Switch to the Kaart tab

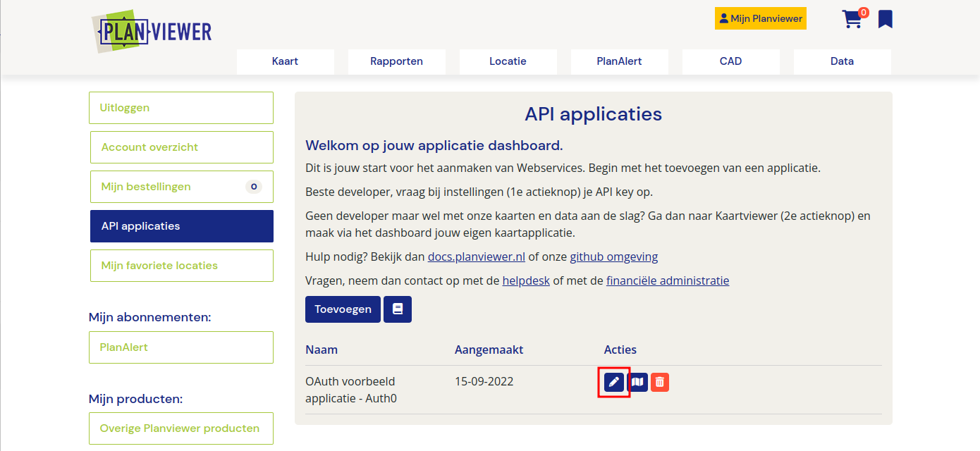285,61
